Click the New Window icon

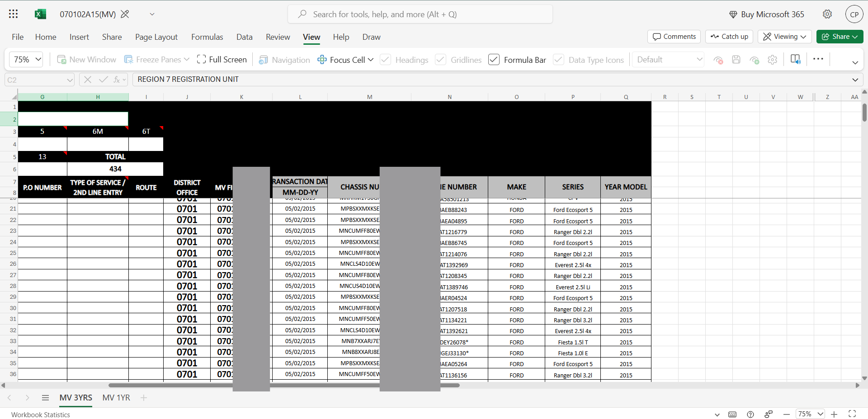pyautogui.click(x=61, y=60)
